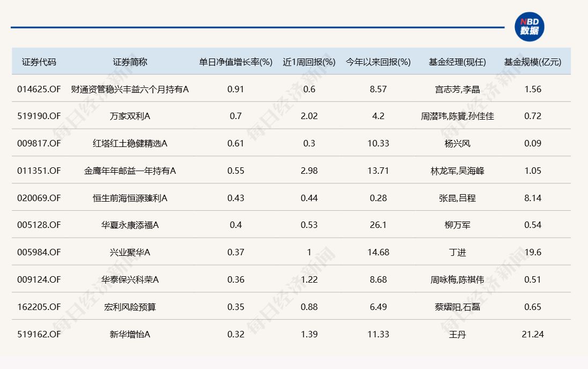Click the 今年以来回报(%) column header
The width and height of the screenshot is (588, 369).
pos(378,62)
